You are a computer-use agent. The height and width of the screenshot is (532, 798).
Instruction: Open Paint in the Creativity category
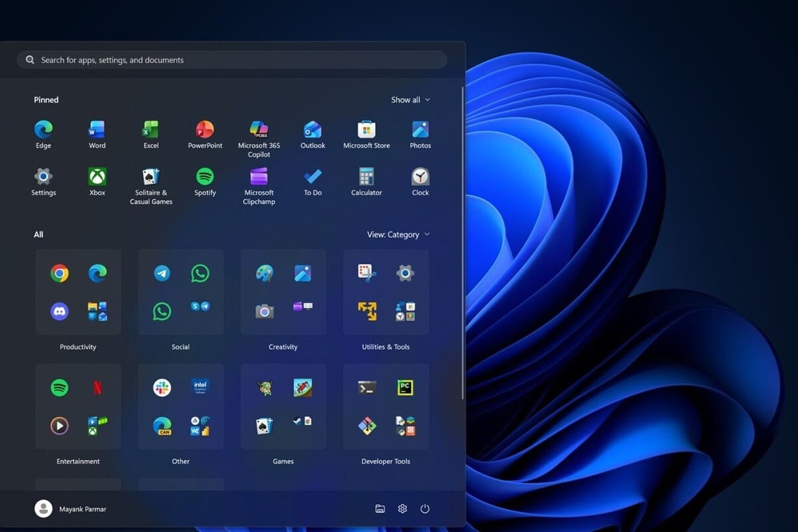point(265,273)
